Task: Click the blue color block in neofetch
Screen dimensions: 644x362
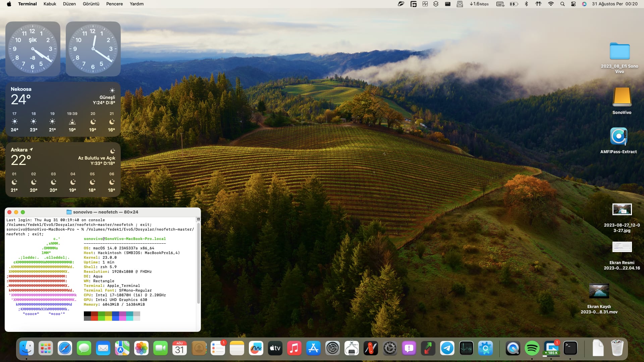Action: 115,316
